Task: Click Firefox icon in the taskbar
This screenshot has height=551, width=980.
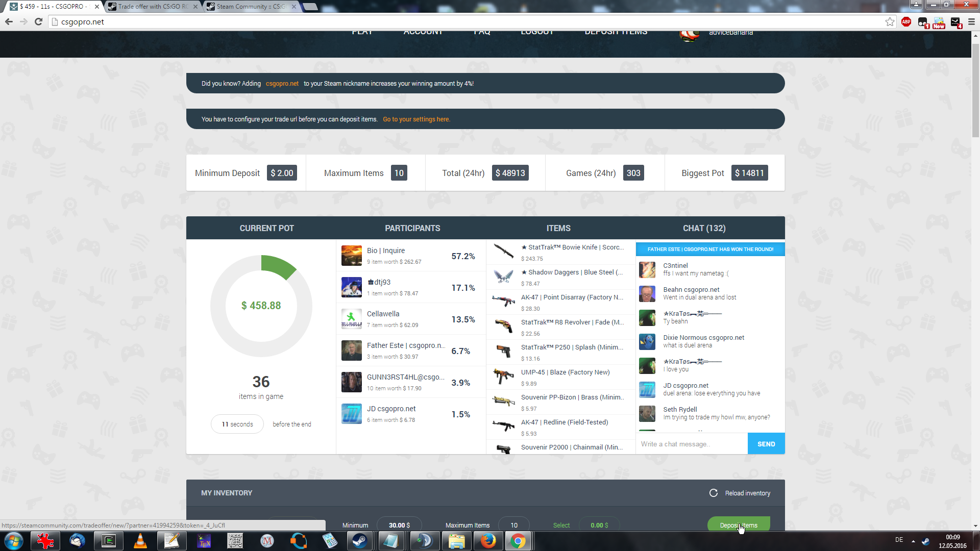Action: (488, 541)
